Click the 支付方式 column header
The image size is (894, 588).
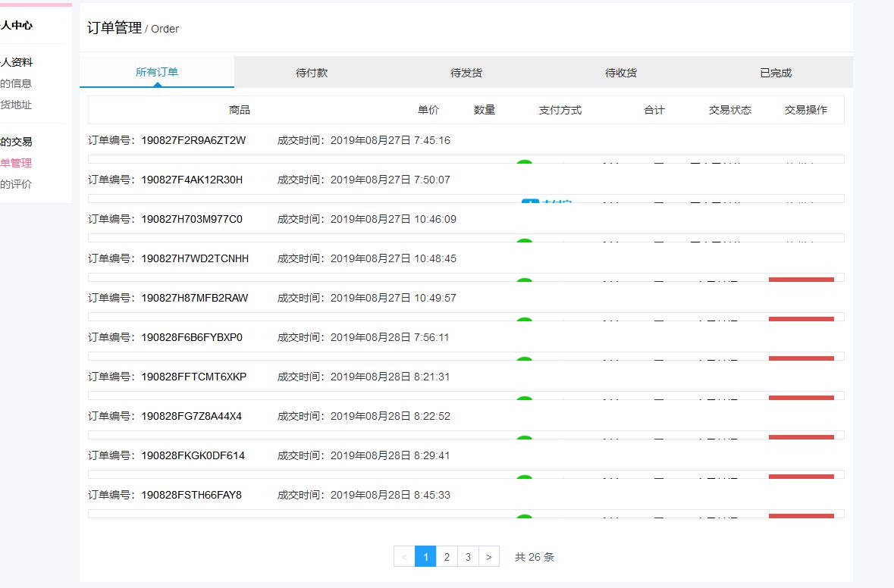[x=560, y=110]
